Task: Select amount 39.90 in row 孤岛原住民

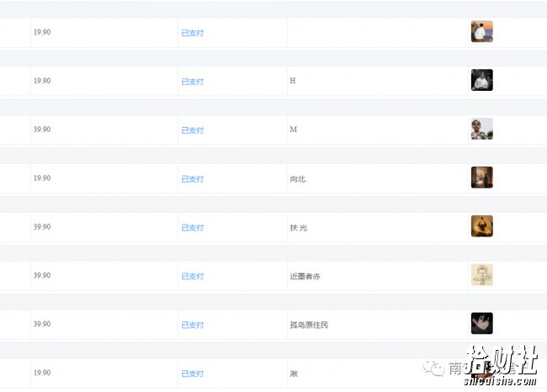Action: click(42, 324)
